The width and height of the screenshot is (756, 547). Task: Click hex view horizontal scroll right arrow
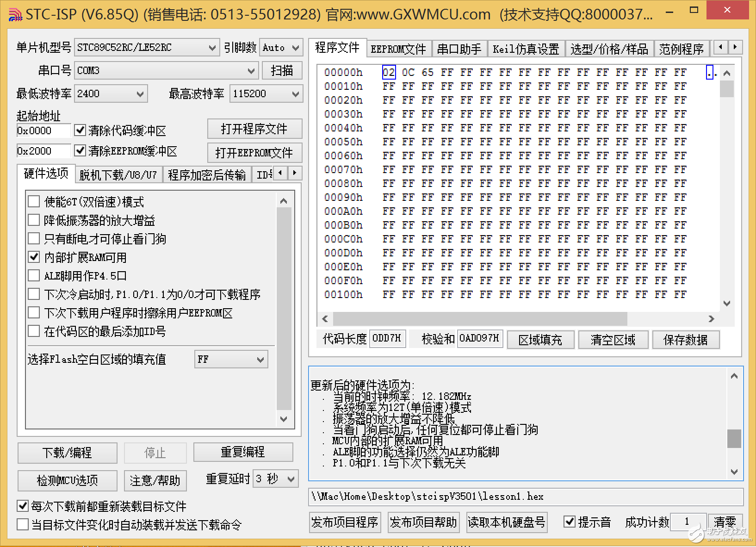point(711,319)
